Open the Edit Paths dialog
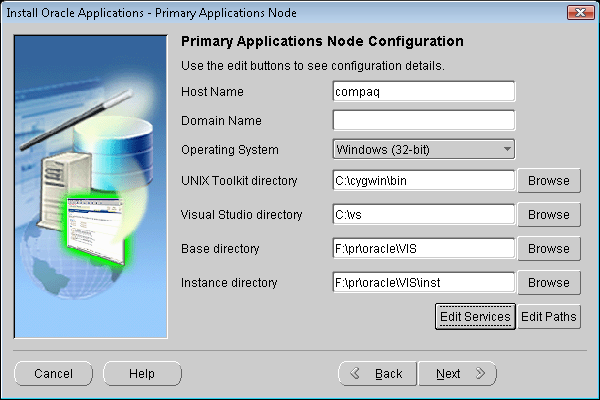600x400 pixels. pyautogui.click(x=549, y=316)
